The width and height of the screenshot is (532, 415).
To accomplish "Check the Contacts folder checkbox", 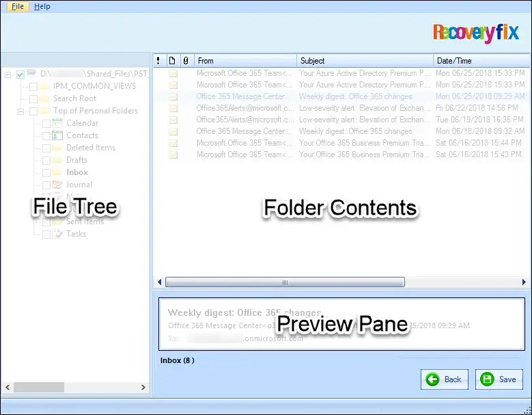I will tap(46, 136).
